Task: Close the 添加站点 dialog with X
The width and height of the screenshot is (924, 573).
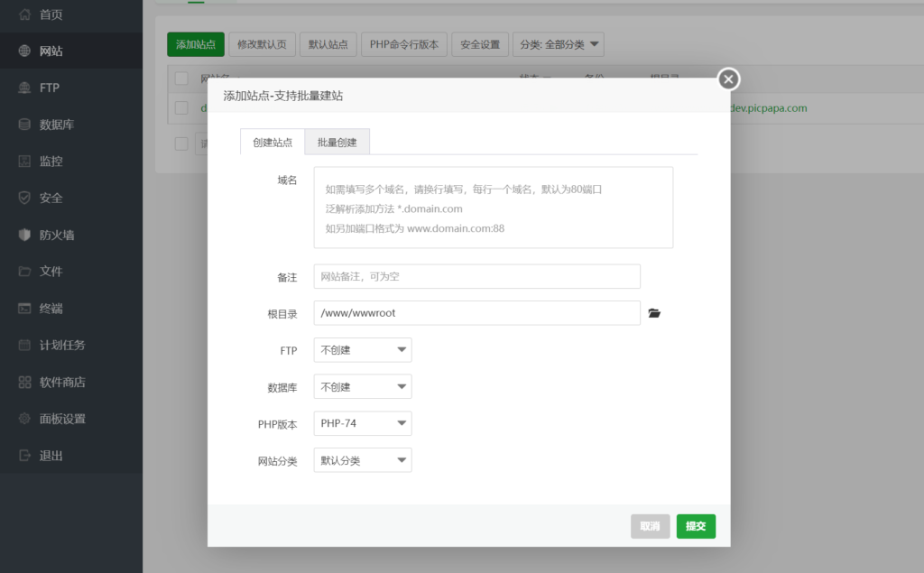Action: (728, 79)
